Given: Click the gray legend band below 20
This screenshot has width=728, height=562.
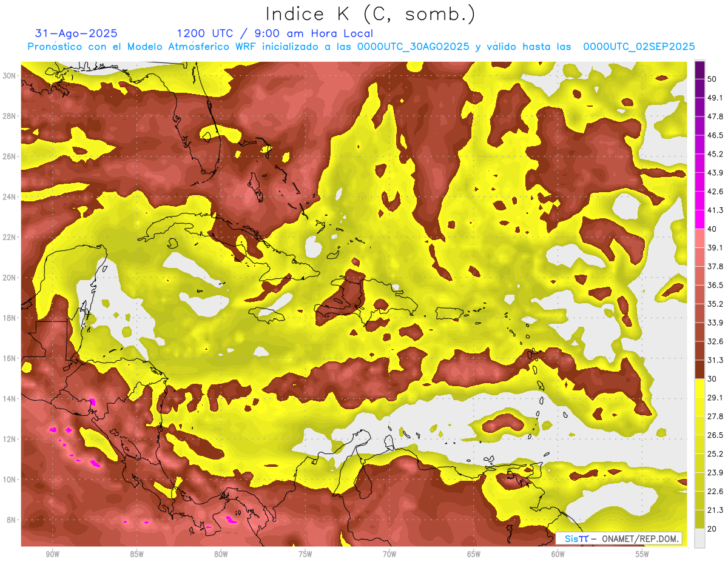Looking at the screenshot, I should (699, 538).
